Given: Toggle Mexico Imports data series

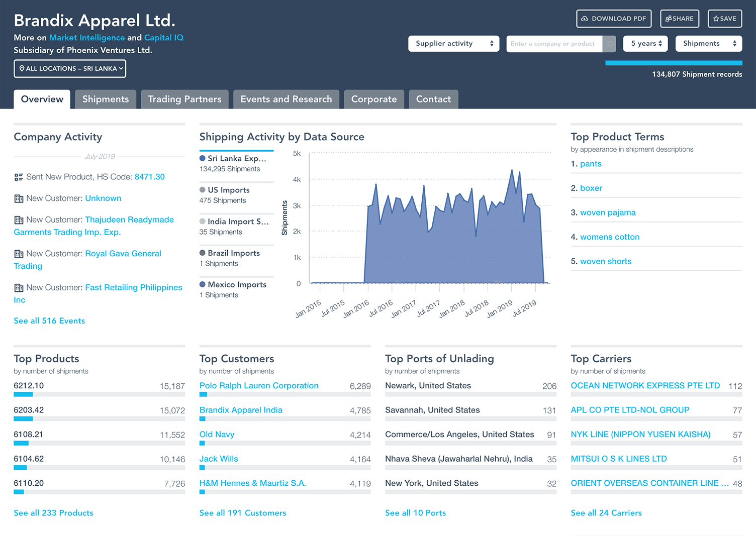Looking at the screenshot, I should (236, 289).
